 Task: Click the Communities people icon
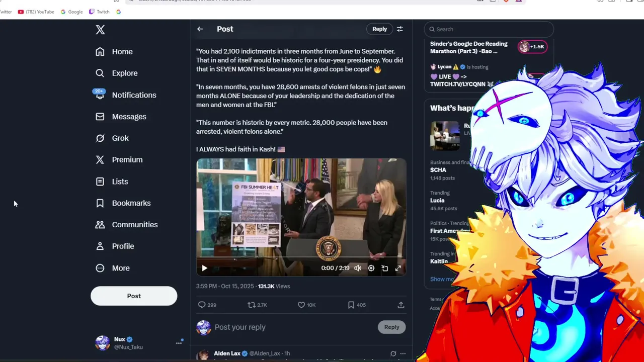pyautogui.click(x=100, y=225)
